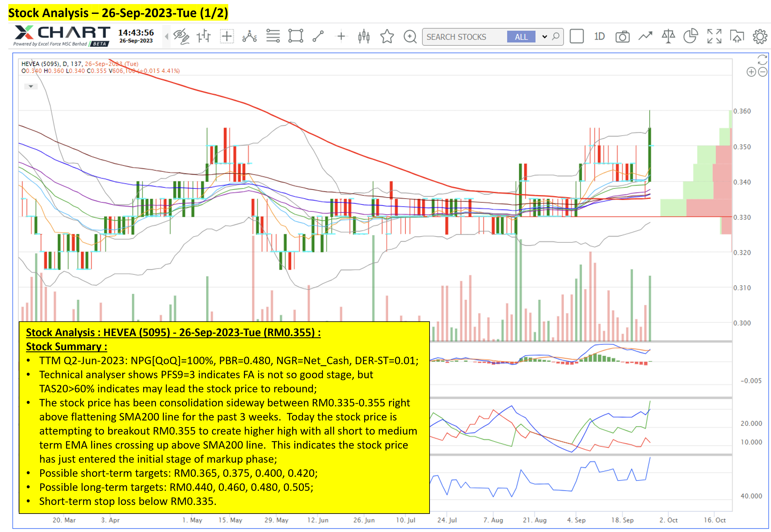Select the trend line drawing tool

click(318, 36)
